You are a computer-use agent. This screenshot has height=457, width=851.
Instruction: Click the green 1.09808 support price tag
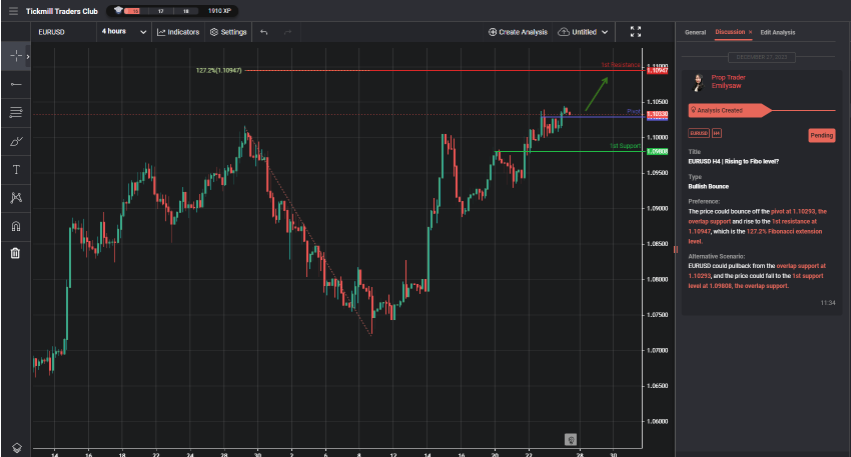[x=657, y=152]
